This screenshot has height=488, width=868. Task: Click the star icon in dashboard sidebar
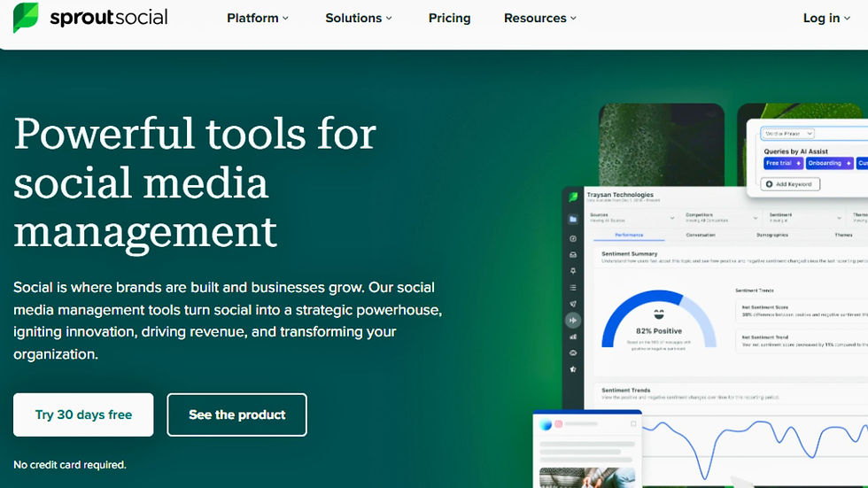573,369
